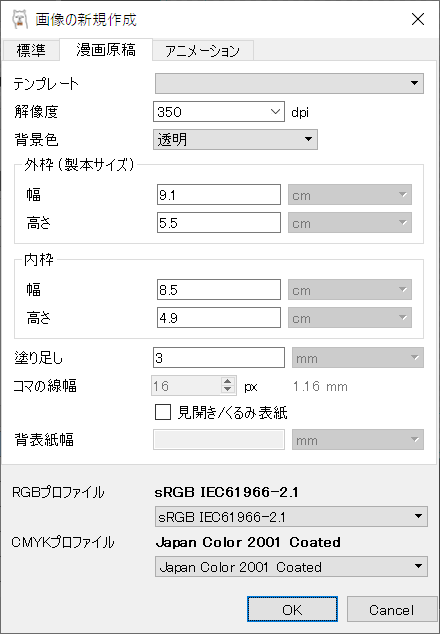The image size is (440, 634).
Task: Open the CMYKプロファイル Japan Color dropdown
Action: [291, 566]
